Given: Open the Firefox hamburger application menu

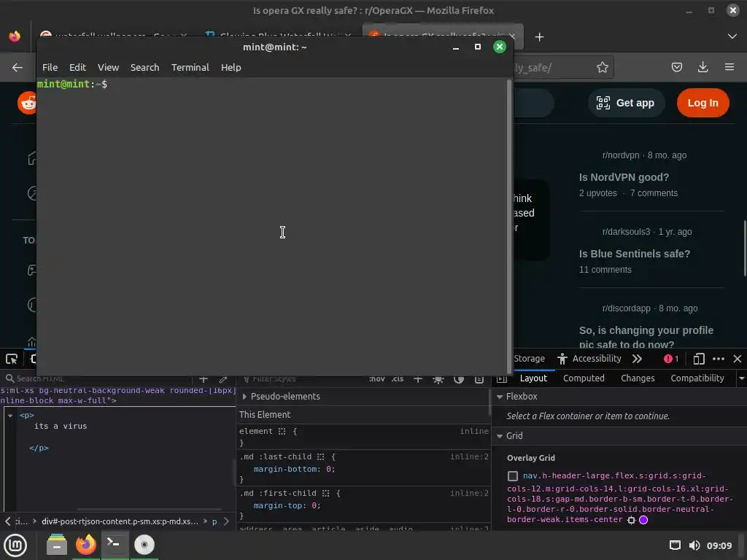Looking at the screenshot, I should 729,67.
